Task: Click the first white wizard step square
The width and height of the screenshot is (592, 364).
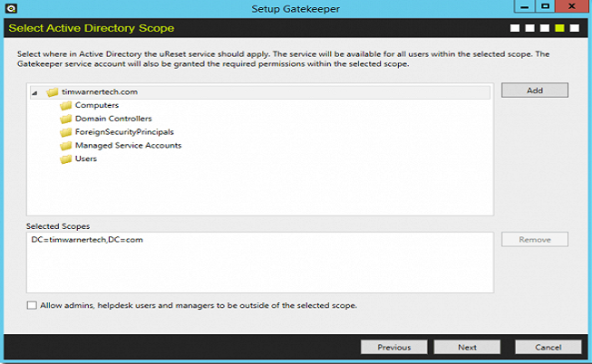Action: pos(515,28)
